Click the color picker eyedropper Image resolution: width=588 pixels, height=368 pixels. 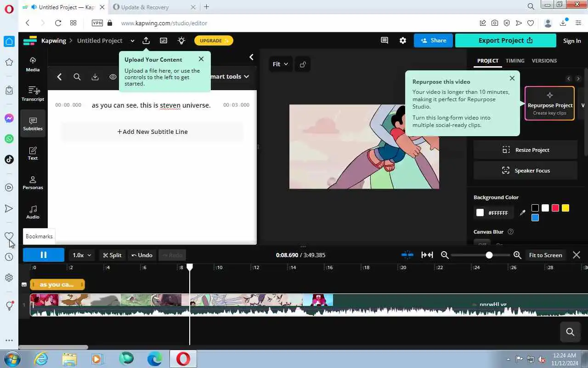pos(522,213)
